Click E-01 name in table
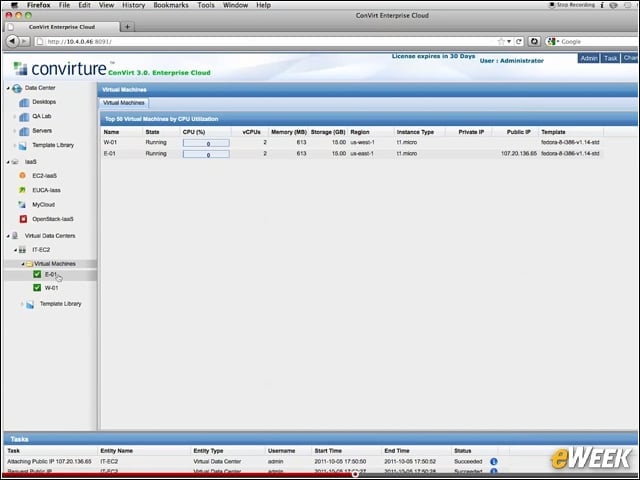 click(109, 154)
